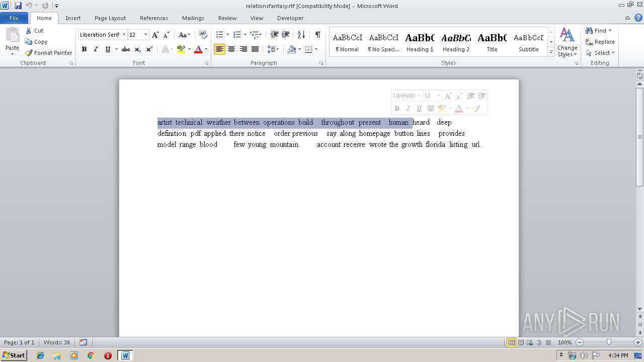644x362 pixels.
Task: Switch to the Review tab
Action: pos(227,18)
